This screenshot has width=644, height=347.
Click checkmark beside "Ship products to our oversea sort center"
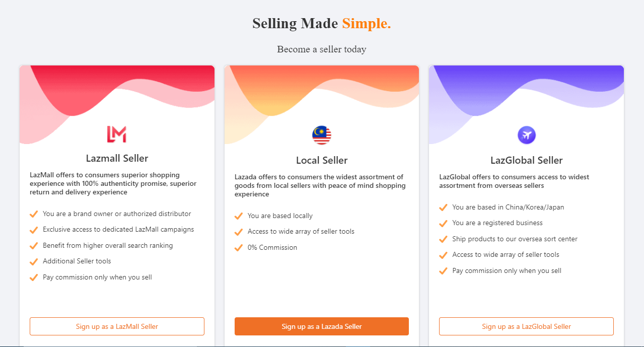click(x=443, y=239)
